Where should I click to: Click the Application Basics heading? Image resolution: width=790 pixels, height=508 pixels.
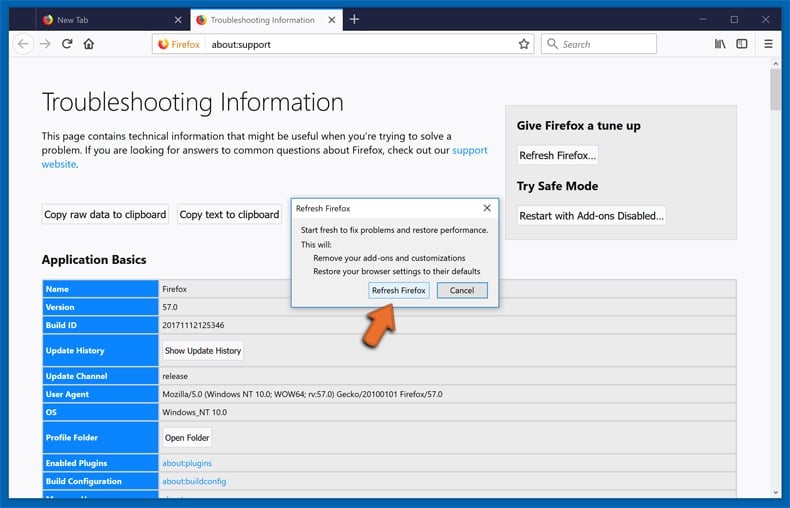(x=94, y=260)
